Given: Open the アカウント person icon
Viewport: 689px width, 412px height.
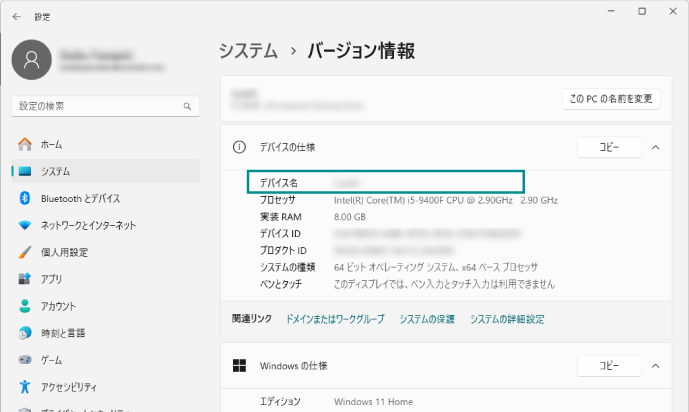Looking at the screenshot, I should 24,306.
